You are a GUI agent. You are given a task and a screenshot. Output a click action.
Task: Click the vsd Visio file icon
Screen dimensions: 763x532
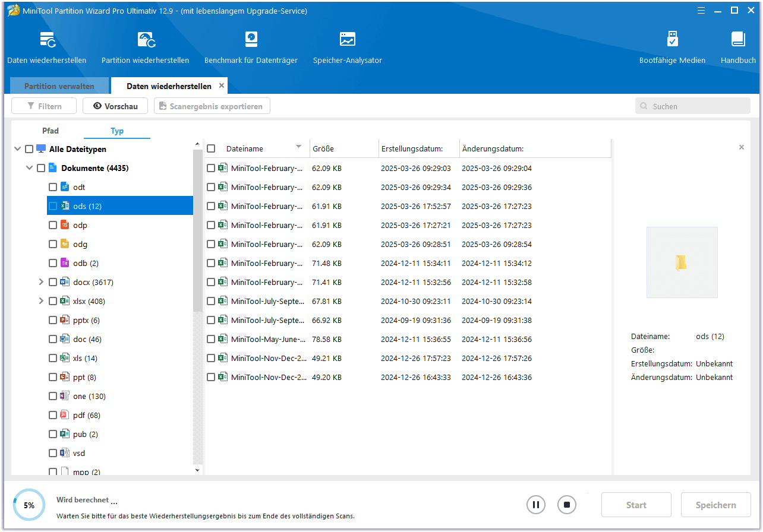click(65, 453)
